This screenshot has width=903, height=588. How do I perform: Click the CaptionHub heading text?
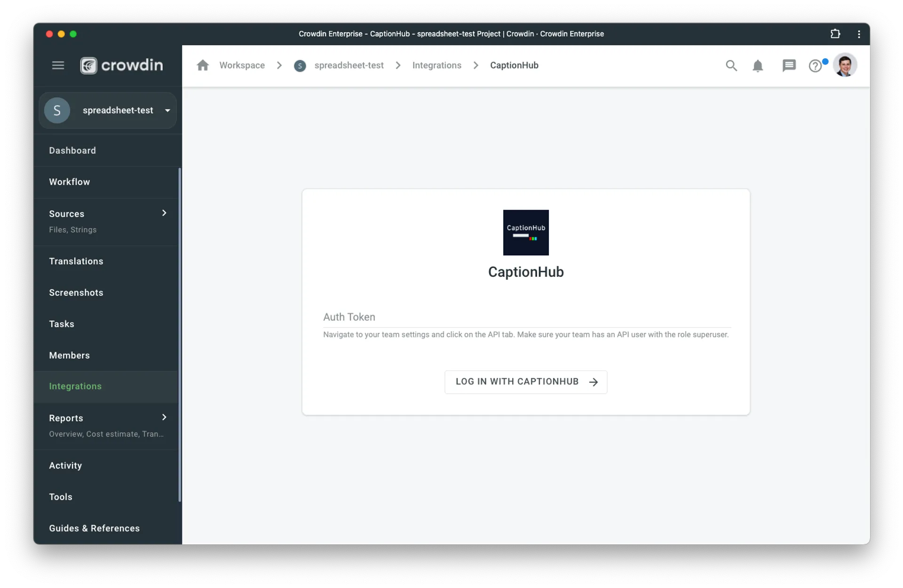pos(526,272)
